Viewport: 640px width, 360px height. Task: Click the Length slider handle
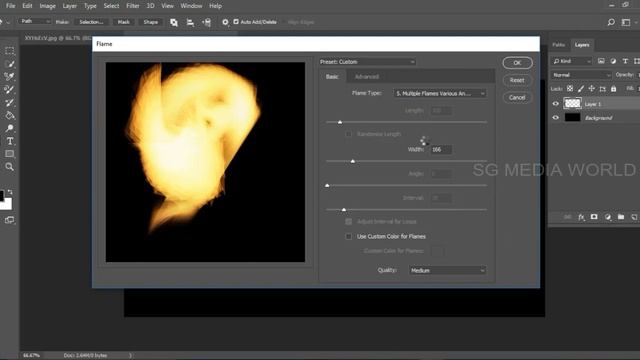pyautogui.click(x=340, y=122)
